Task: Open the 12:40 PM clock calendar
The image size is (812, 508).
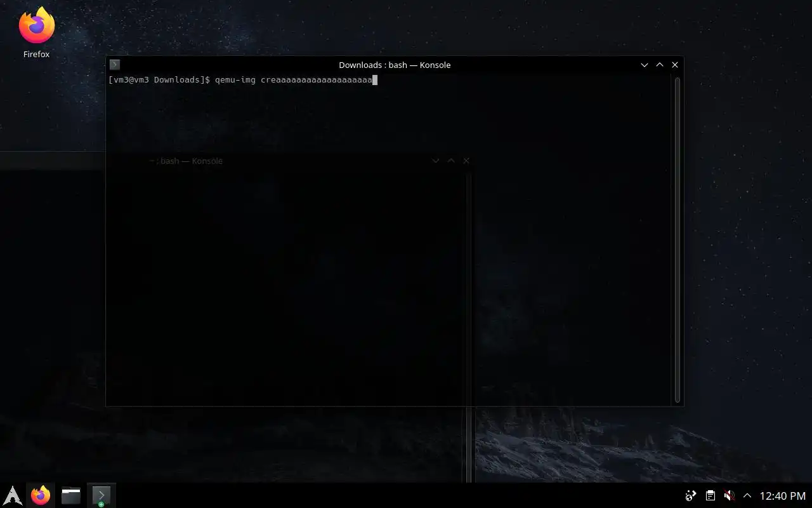Action: tap(783, 495)
